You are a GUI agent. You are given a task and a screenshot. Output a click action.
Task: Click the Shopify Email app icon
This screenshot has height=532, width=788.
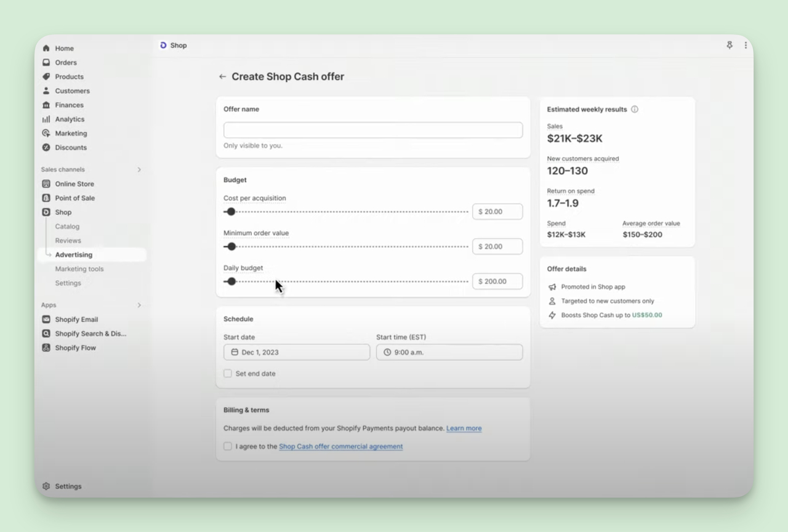click(46, 319)
